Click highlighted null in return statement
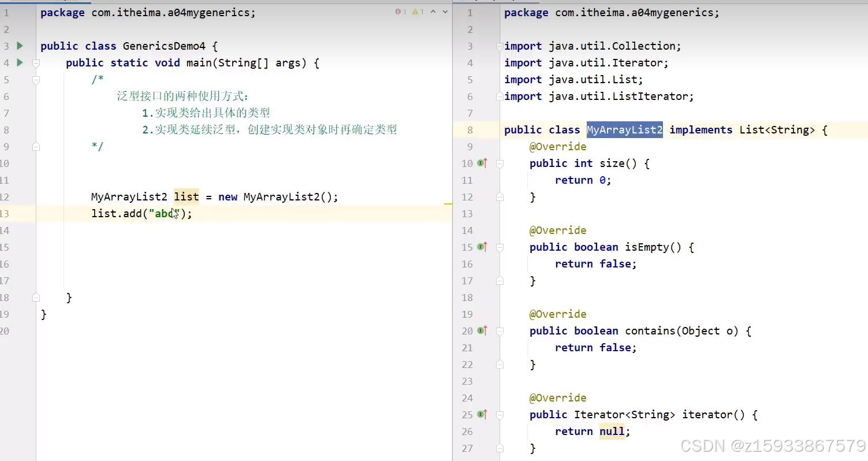The image size is (868, 461). [612, 432]
